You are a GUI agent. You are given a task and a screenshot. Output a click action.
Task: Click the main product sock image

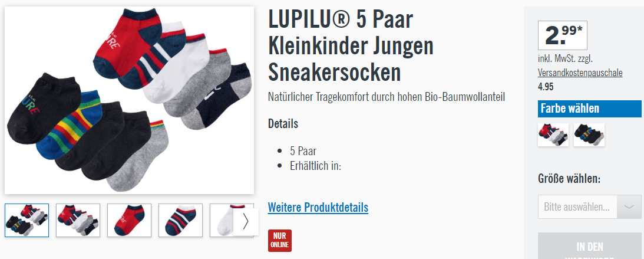[130, 100]
